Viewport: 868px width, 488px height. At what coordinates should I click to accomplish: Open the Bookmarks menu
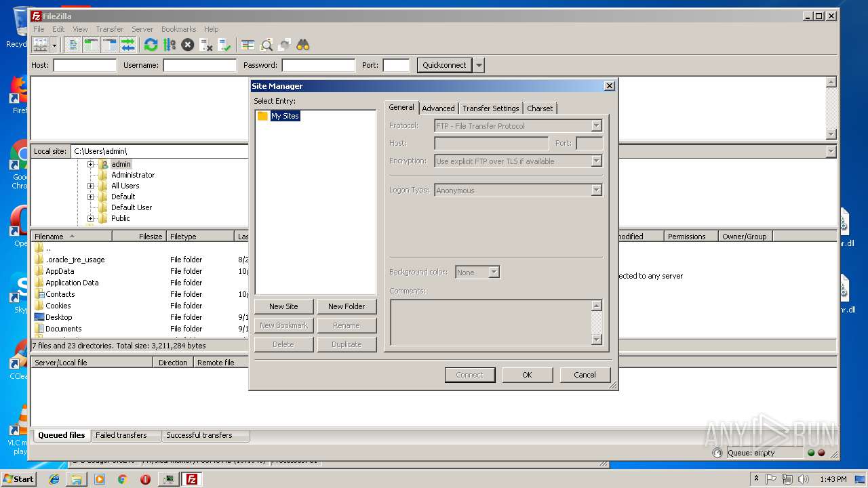178,29
